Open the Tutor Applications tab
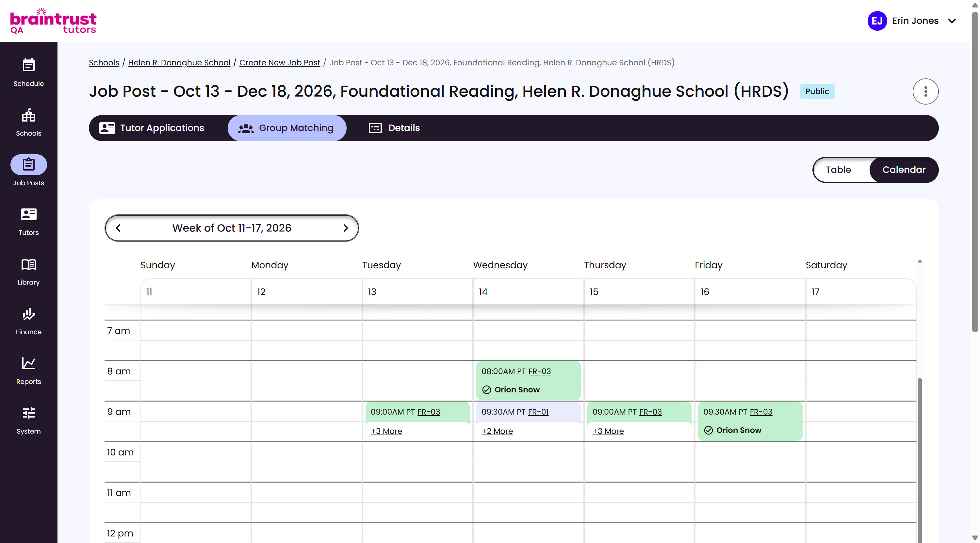The height and width of the screenshot is (543, 980). [x=152, y=128]
